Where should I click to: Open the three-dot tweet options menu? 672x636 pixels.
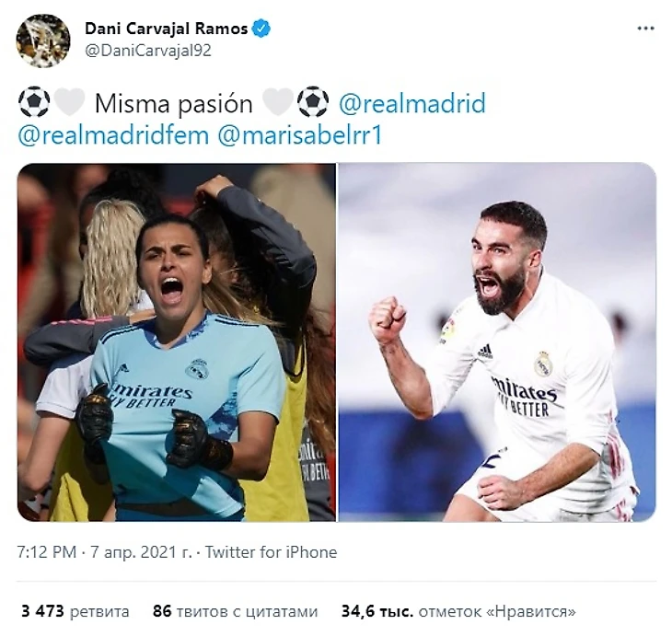point(645,29)
